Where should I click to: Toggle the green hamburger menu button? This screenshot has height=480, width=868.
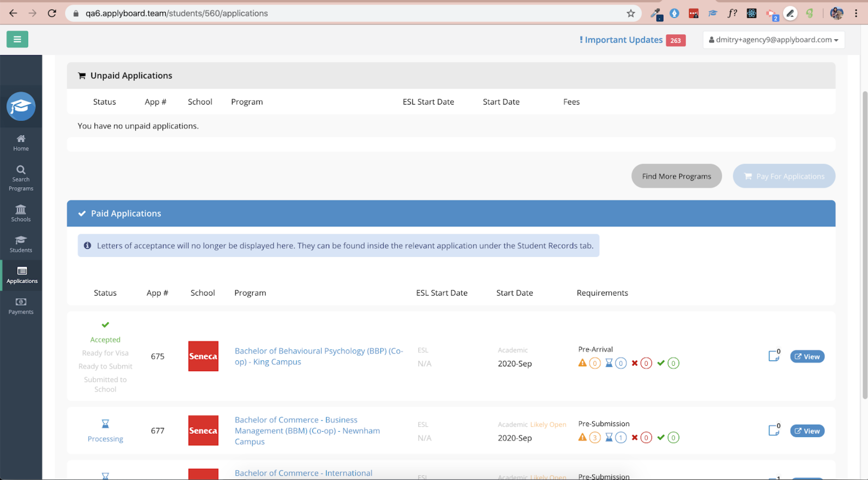point(17,39)
